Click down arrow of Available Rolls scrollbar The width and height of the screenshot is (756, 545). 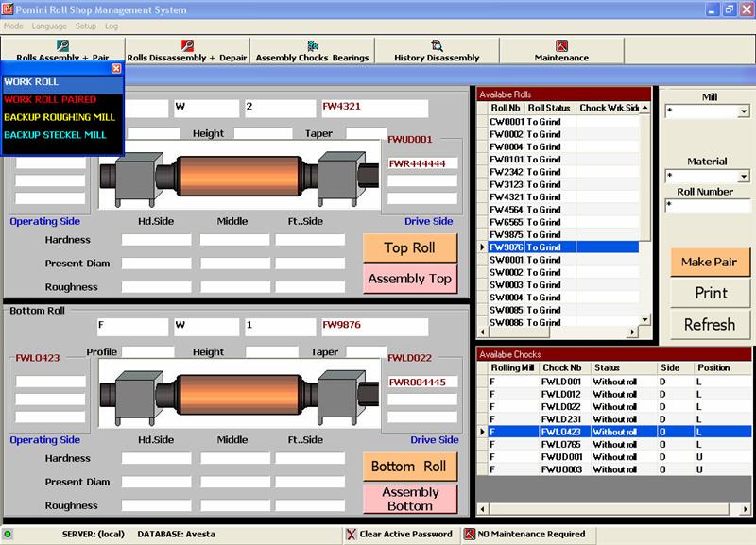(645, 320)
